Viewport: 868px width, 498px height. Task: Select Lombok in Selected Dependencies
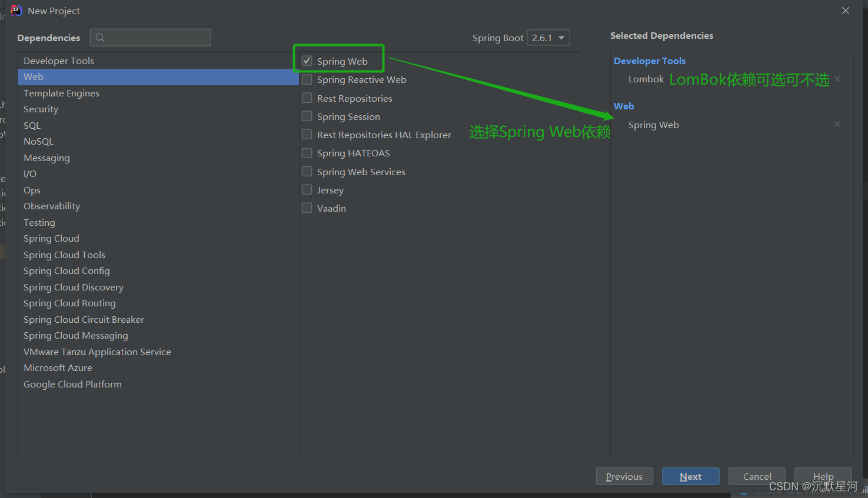[646, 79]
